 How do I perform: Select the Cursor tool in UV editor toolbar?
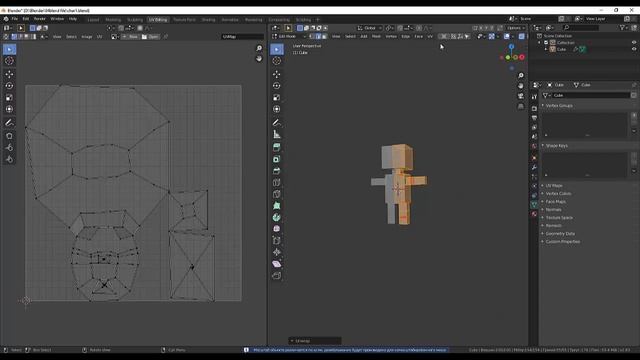[9, 61]
